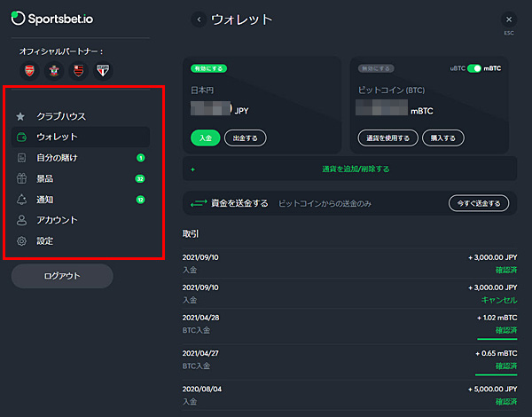Screen dimensions: 532x417
Task: Open the 設定 settings menu item
Action: pos(45,240)
